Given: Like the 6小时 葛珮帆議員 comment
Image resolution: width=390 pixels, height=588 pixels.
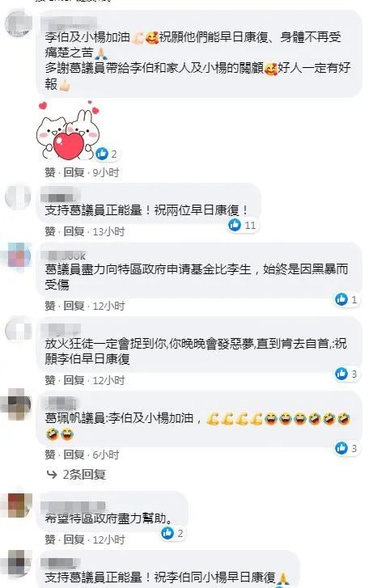Looking at the screenshot, I should [50, 455].
